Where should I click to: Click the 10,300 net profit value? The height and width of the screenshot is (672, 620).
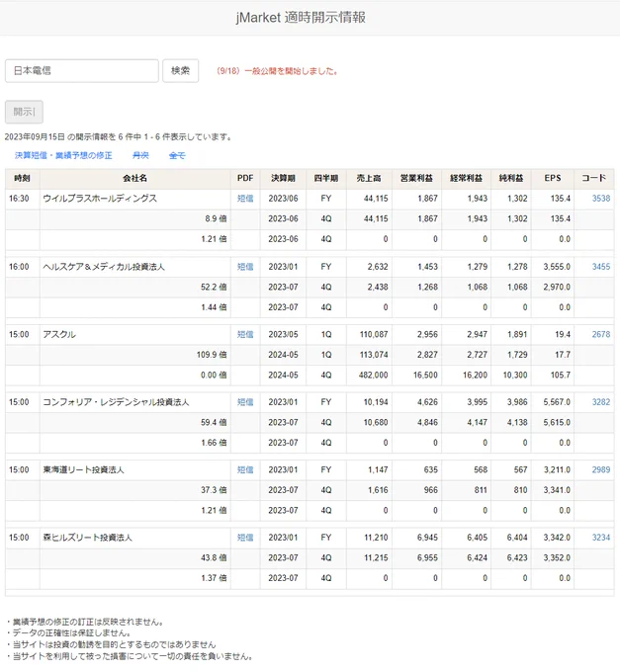[515, 375]
